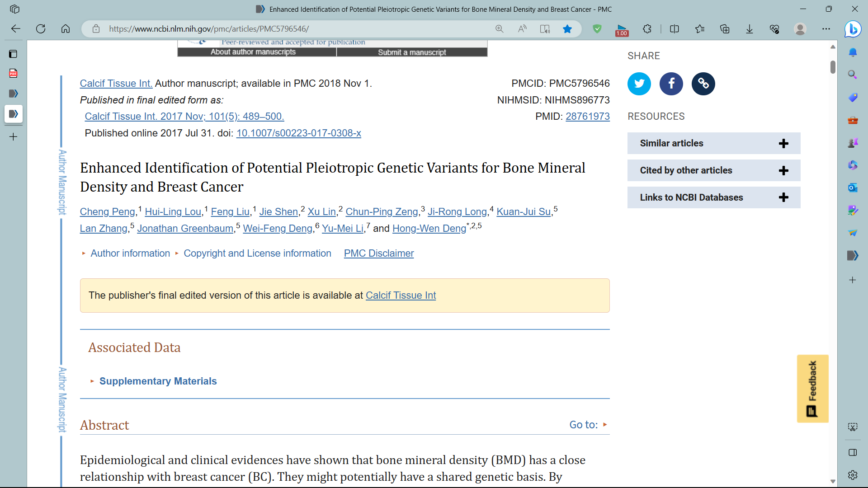The height and width of the screenshot is (488, 868).
Task: Toggle the vertical tabs pane
Action: coord(13,54)
